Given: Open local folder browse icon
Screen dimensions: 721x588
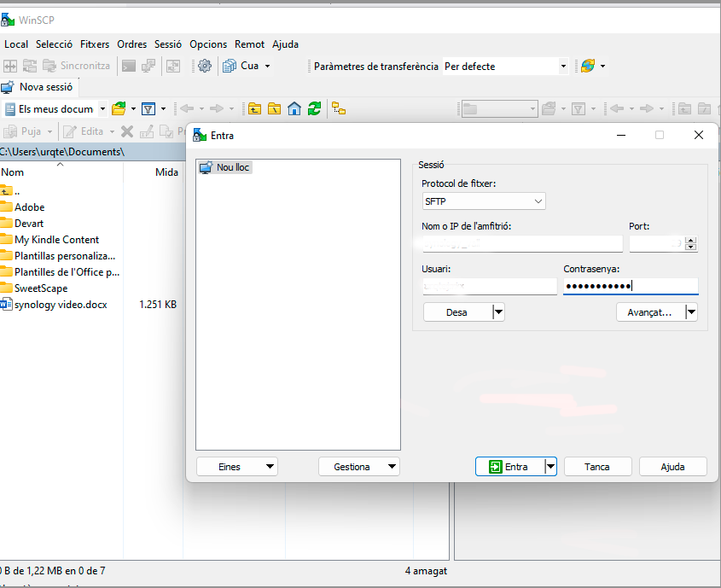Looking at the screenshot, I should click(119, 108).
